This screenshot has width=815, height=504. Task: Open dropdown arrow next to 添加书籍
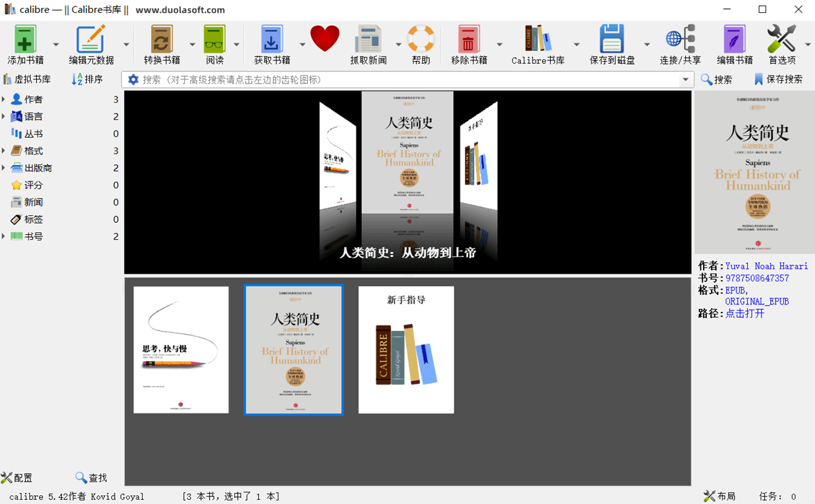pos(56,45)
